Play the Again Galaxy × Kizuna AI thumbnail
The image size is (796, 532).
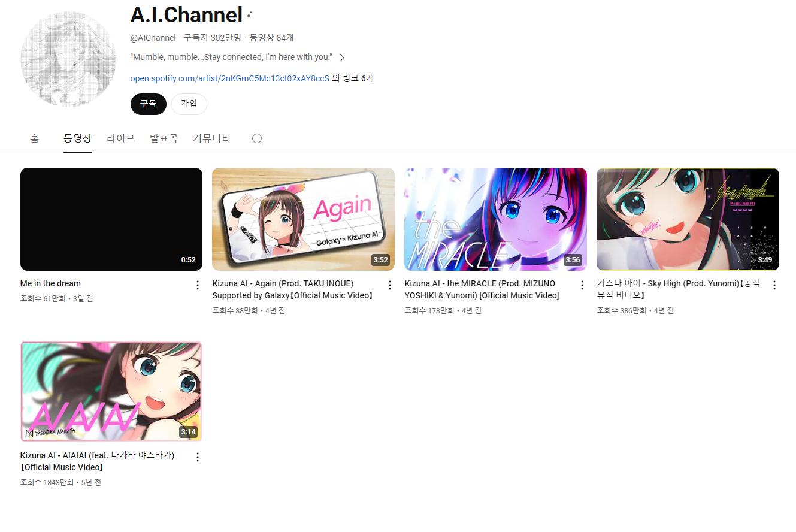coord(304,219)
